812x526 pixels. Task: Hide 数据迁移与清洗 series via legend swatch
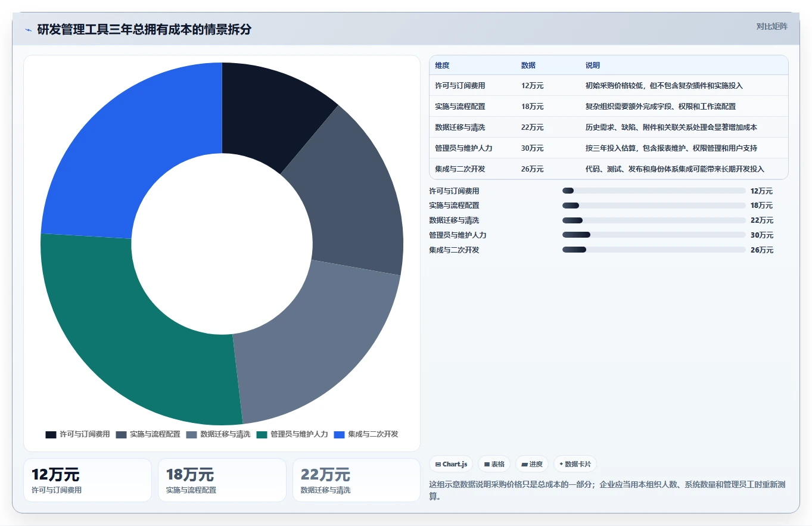click(191, 434)
